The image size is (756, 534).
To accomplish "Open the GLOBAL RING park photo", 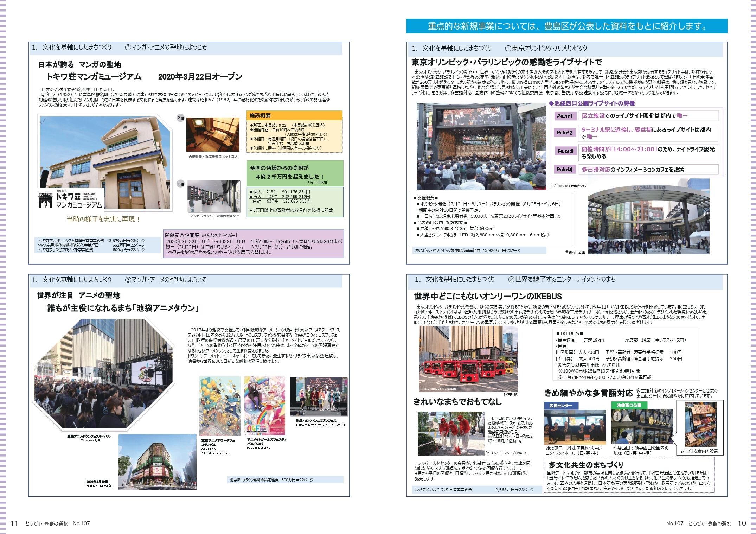I will pos(648,216).
